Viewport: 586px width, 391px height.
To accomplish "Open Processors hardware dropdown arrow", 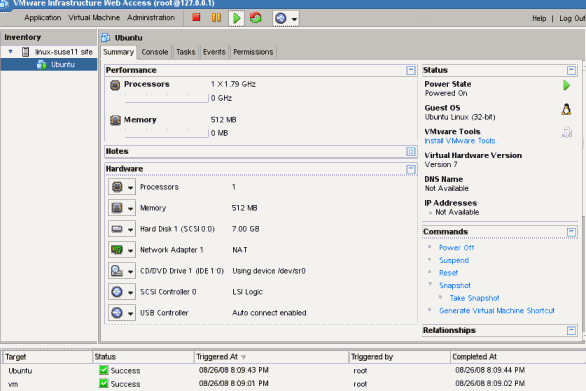I will (x=130, y=187).
